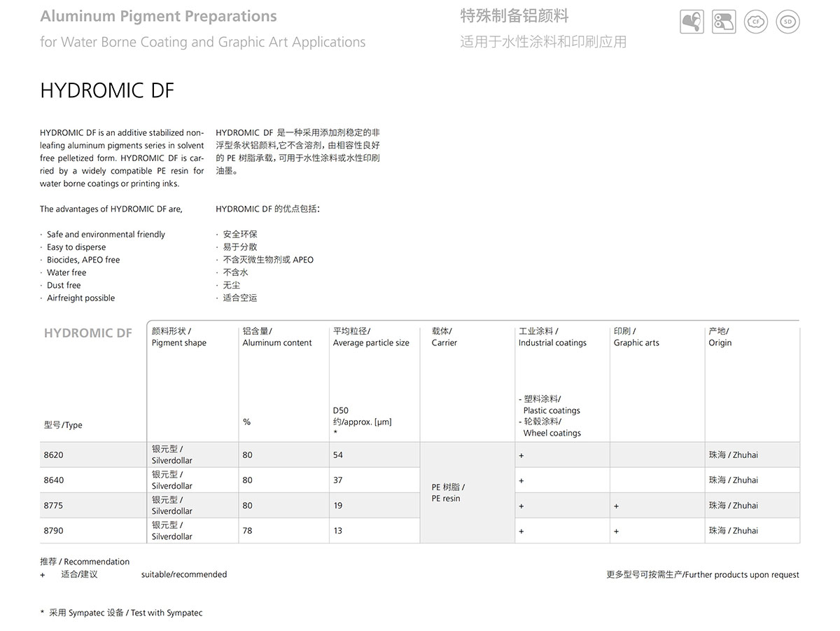Select the 8640 type row cell
The height and width of the screenshot is (631, 840).
tap(54, 480)
